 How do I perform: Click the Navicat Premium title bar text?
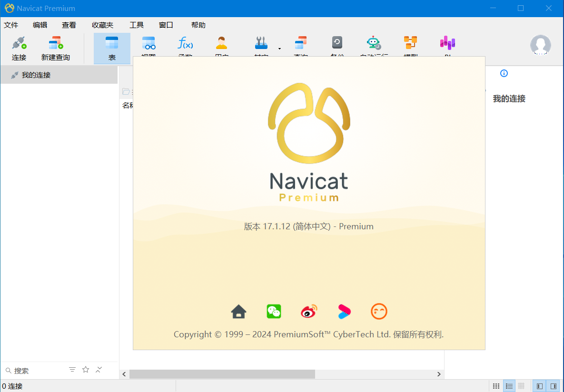coord(46,8)
